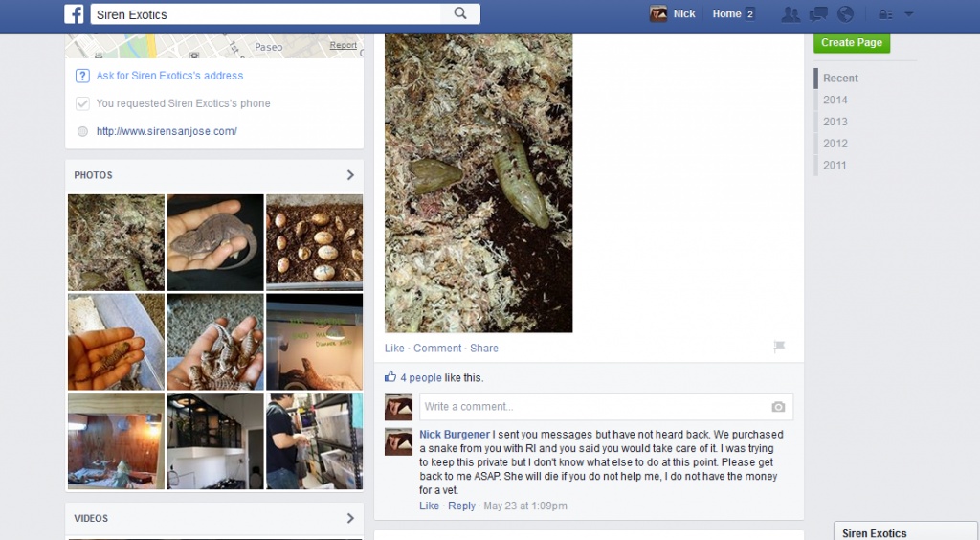Open the friend requests icon
Image resolution: width=980 pixels, height=540 pixels.
pos(790,13)
